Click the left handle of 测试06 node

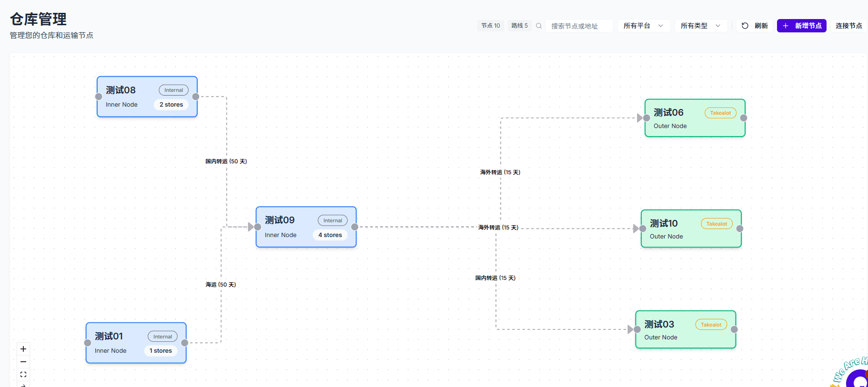pyautogui.click(x=646, y=118)
